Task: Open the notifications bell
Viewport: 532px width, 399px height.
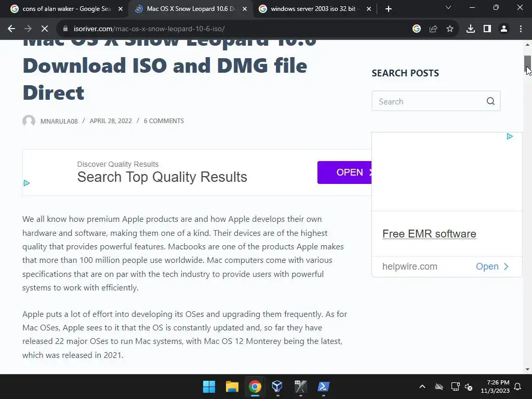Action: click(518, 387)
